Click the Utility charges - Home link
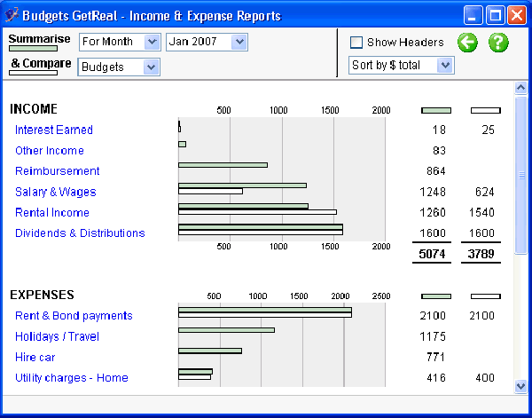532x418 pixels. (72, 378)
